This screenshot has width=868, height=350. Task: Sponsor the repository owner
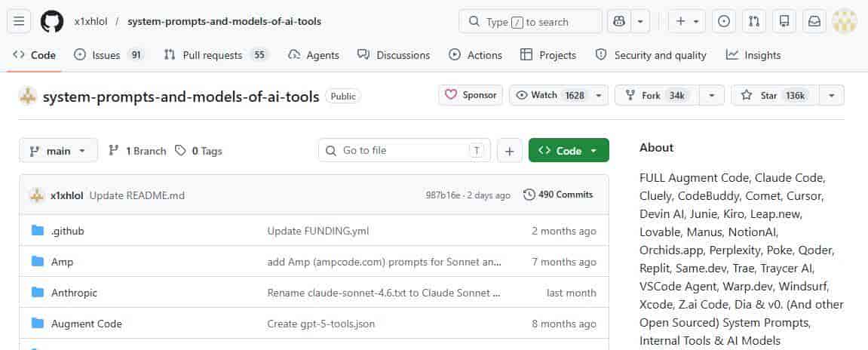point(471,95)
